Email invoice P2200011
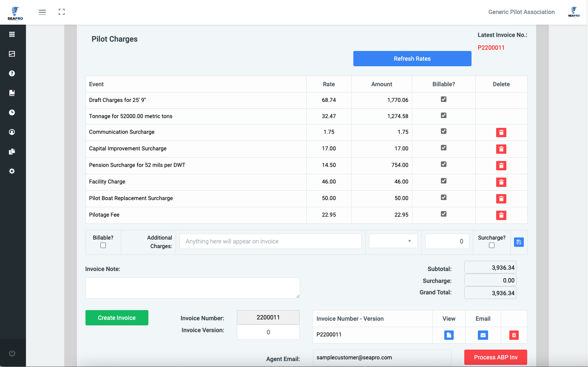 pos(483,335)
